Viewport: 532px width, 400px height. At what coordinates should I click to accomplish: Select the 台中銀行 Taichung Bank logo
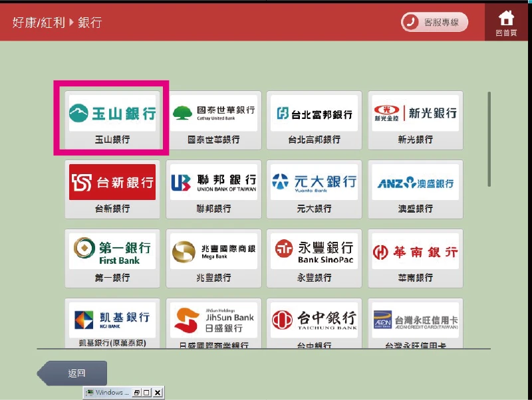click(314, 320)
